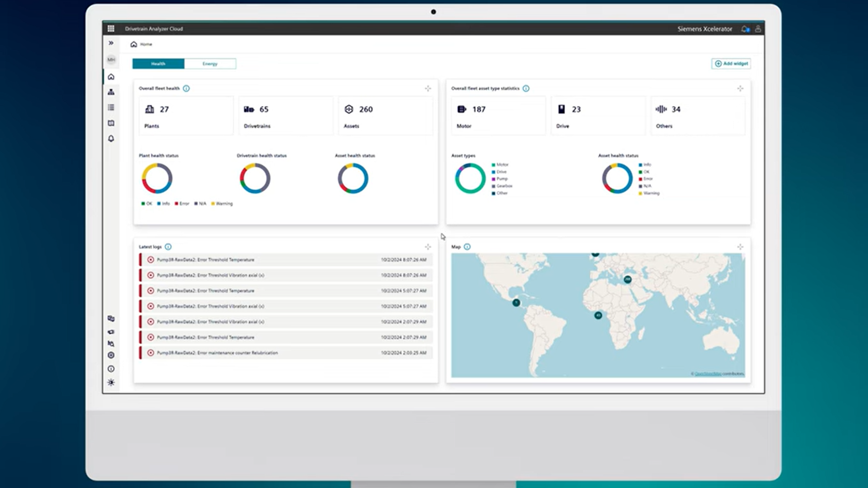
Task: Click the Drivetrain health status donut chart
Action: pos(255,178)
